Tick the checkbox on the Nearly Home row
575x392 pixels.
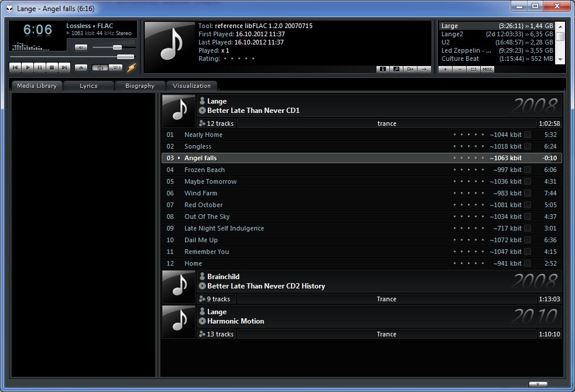[528, 135]
